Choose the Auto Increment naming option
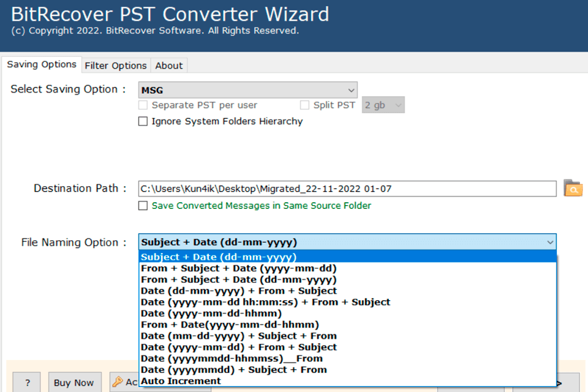 pos(347,381)
